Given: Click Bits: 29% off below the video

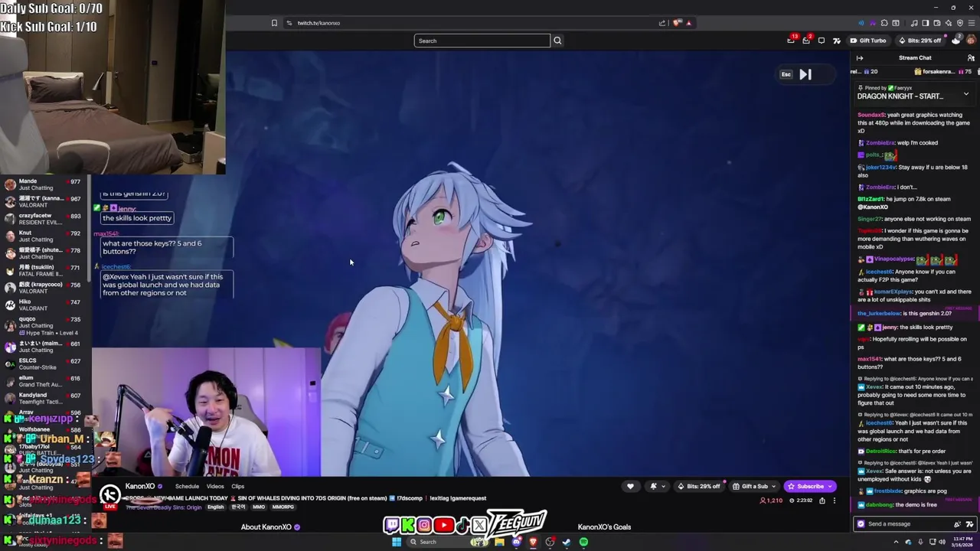Looking at the screenshot, I should point(699,486).
